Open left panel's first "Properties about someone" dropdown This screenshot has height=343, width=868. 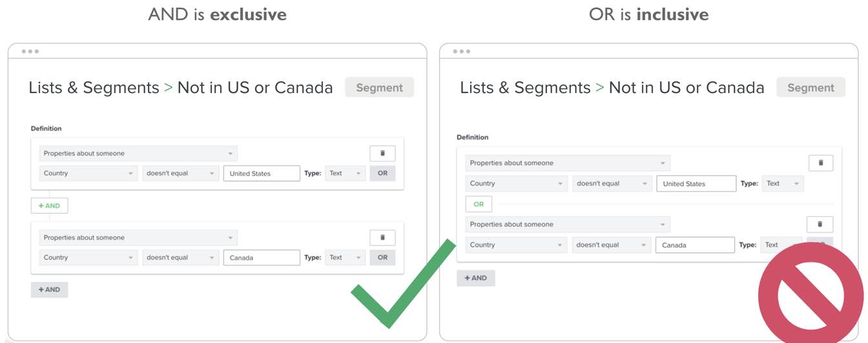coord(138,154)
